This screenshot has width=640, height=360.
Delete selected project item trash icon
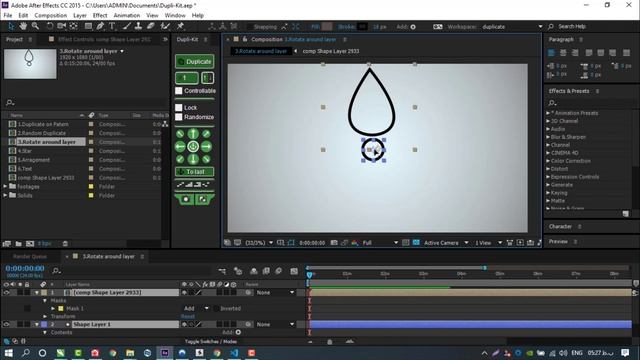(x=65, y=244)
